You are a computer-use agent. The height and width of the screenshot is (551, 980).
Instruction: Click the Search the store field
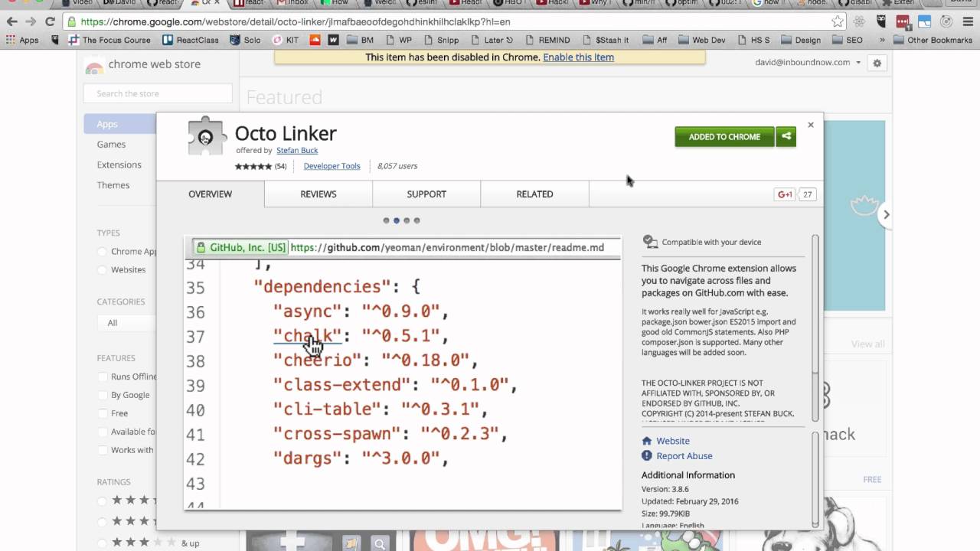tap(158, 93)
